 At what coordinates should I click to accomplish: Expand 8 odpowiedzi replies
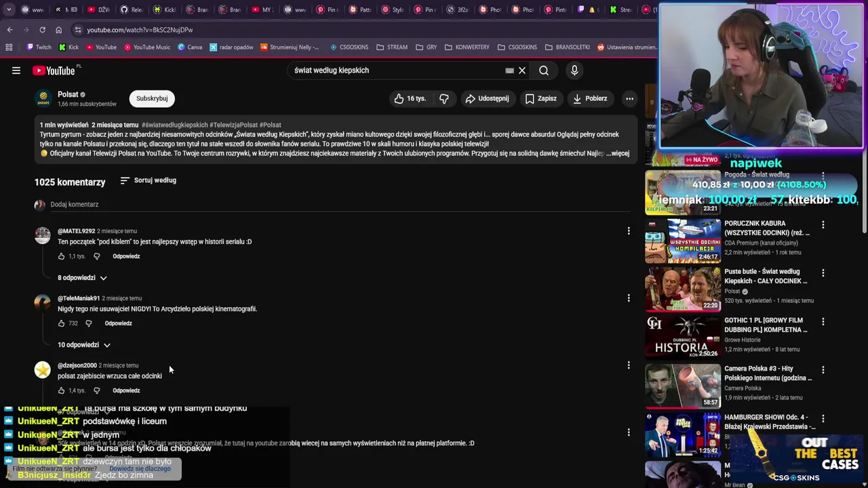[82, 278]
